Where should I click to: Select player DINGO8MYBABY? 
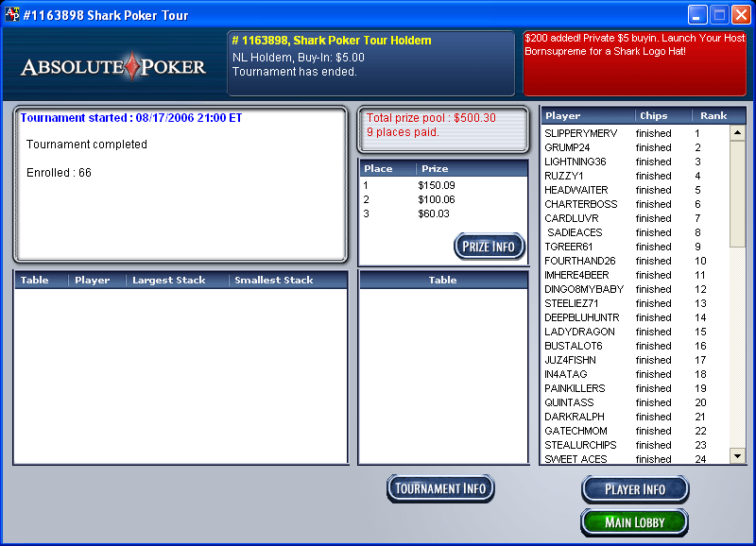635,289
